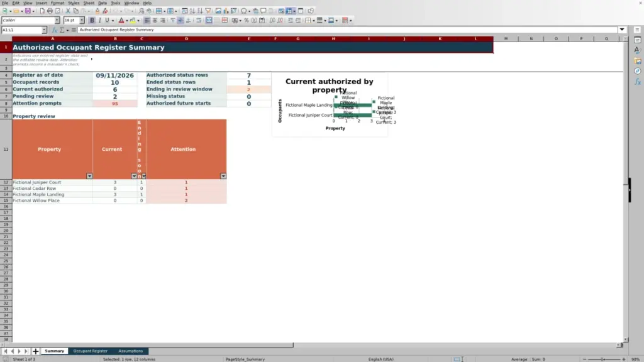This screenshot has width=644, height=362.
Task: Click the Print icon in the toolbar
Action: (50, 11)
